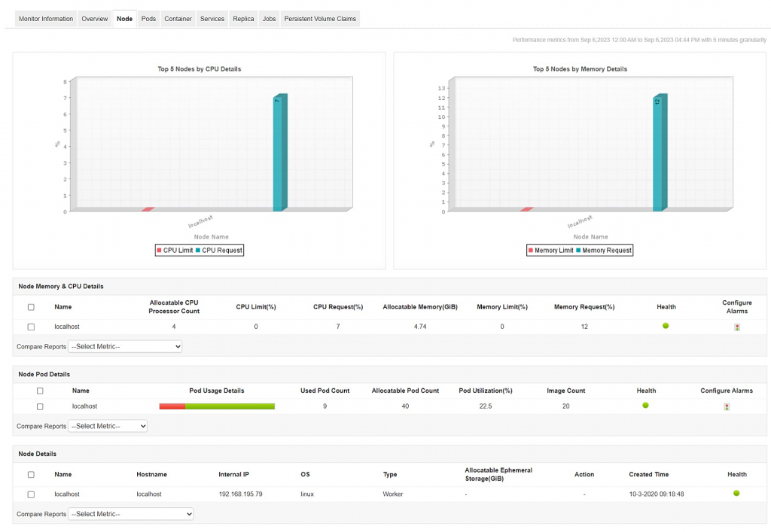
Task: Open Select Metric dropdown in Node Details
Action: (130, 514)
